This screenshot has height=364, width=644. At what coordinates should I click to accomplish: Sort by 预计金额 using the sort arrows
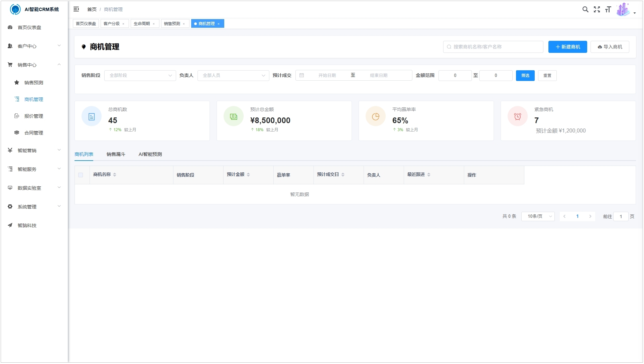click(249, 174)
